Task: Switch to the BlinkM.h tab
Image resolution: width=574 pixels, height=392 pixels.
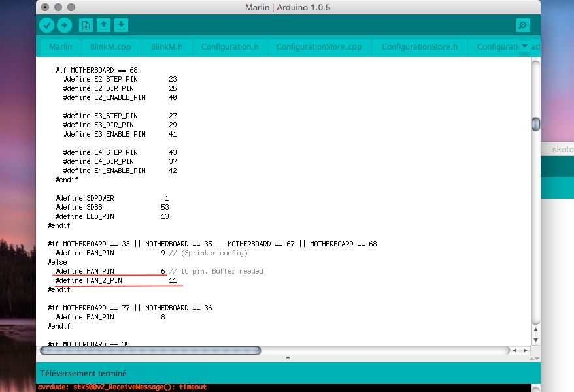Action: click(x=167, y=47)
